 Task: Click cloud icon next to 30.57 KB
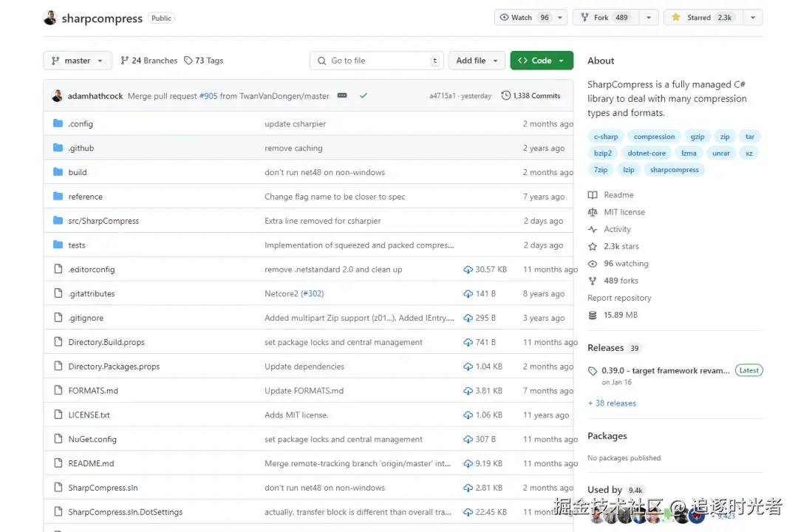pos(468,269)
